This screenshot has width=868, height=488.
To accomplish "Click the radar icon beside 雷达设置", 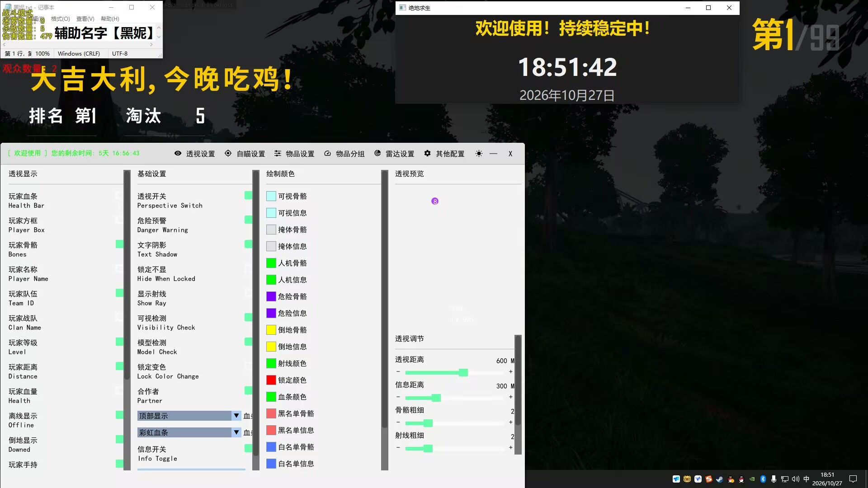I will click(x=377, y=153).
